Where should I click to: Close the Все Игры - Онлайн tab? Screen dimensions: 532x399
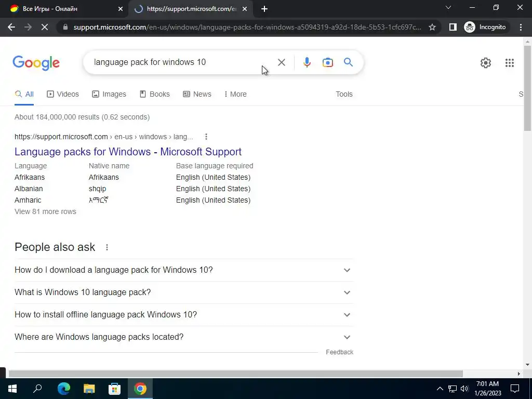point(121,9)
